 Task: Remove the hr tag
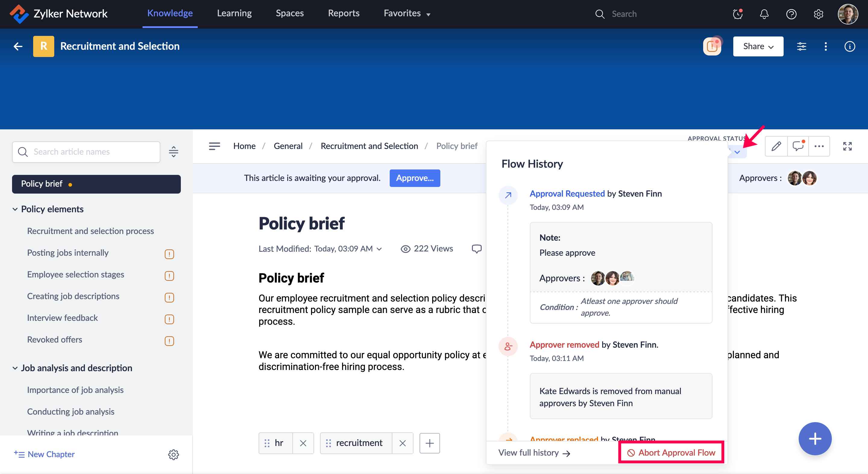click(303, 443)
